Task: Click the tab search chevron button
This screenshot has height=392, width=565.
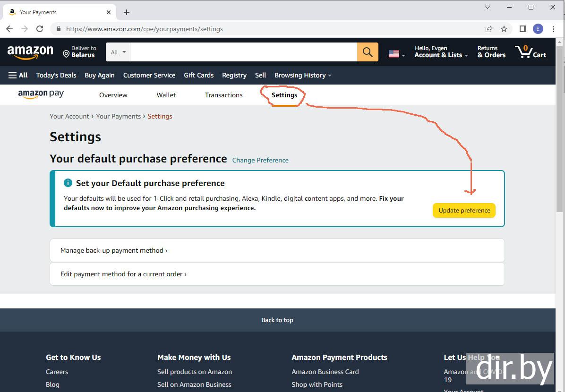Action: pos(487,7)
